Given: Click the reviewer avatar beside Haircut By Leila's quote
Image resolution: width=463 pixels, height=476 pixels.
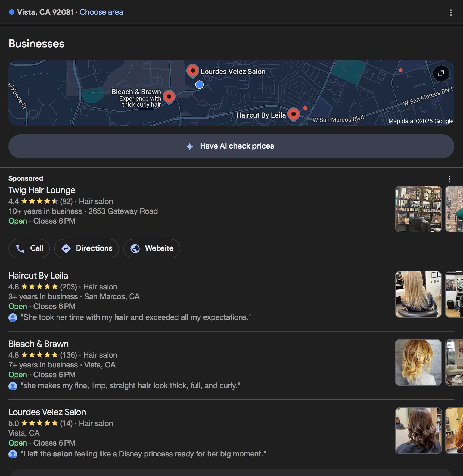Looking at the screenshot, I should (x=13, y=317).
